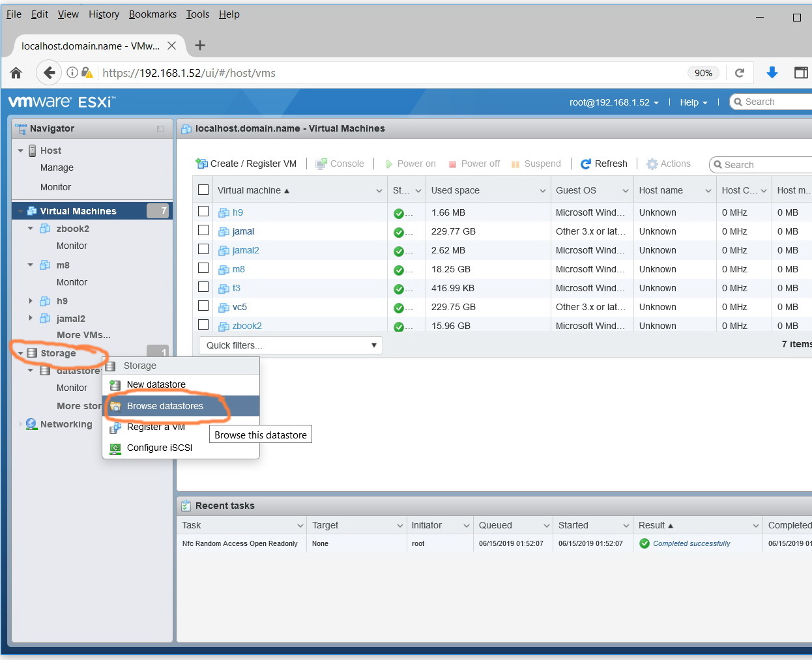The height and width of the screenshot is (660, 812).
Task: Open the Bookmarks menu
Action: (x=152, y=14)
